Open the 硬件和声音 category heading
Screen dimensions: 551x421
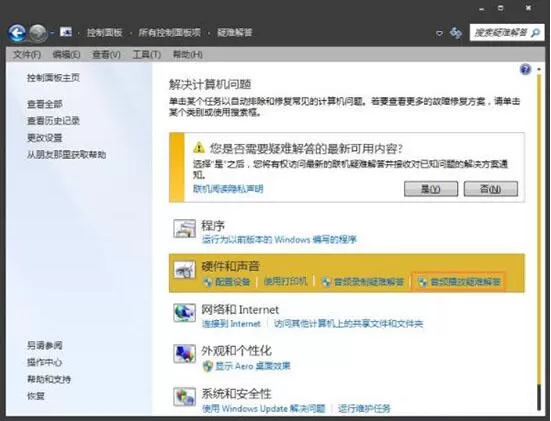pos(230,266)
